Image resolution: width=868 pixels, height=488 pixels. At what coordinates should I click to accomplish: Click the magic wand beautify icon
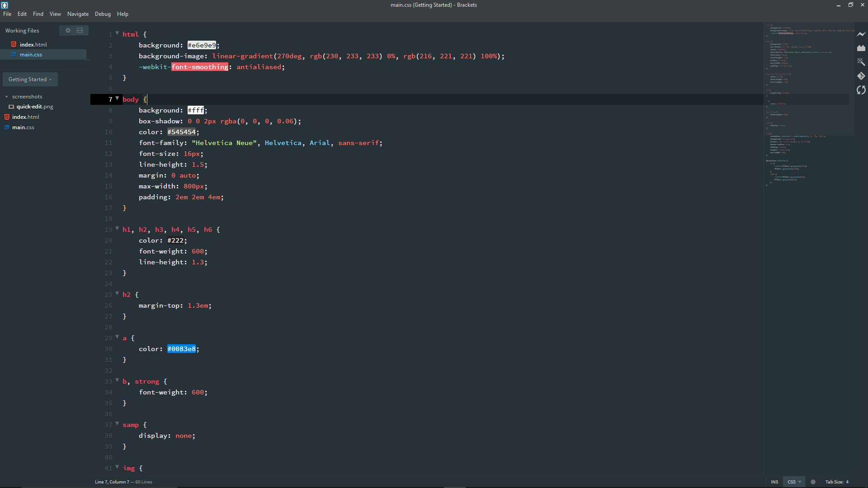click(861, 62)
